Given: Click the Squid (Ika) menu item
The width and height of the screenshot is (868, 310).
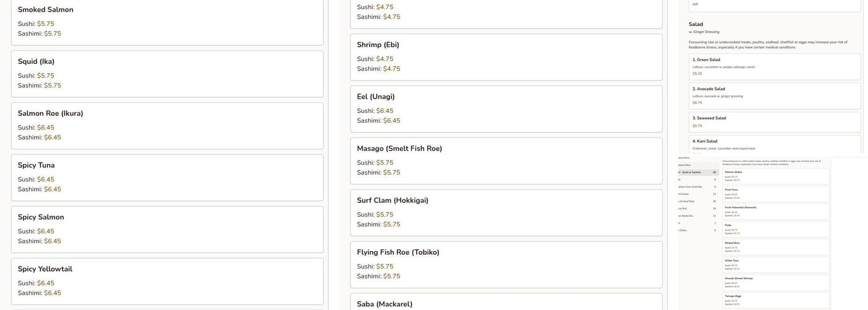Looking at the screenshot, I should (x=167, y=74).
